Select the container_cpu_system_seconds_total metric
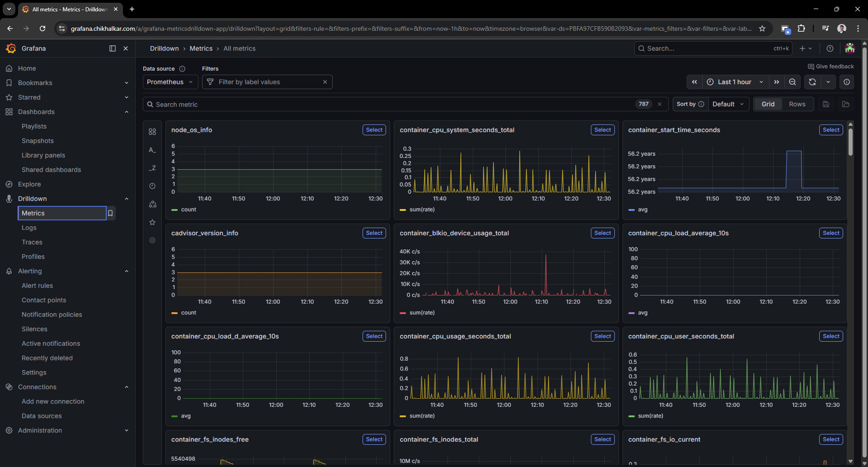Image resolution: width=868 pixels, height=467 pixels. 602,130
